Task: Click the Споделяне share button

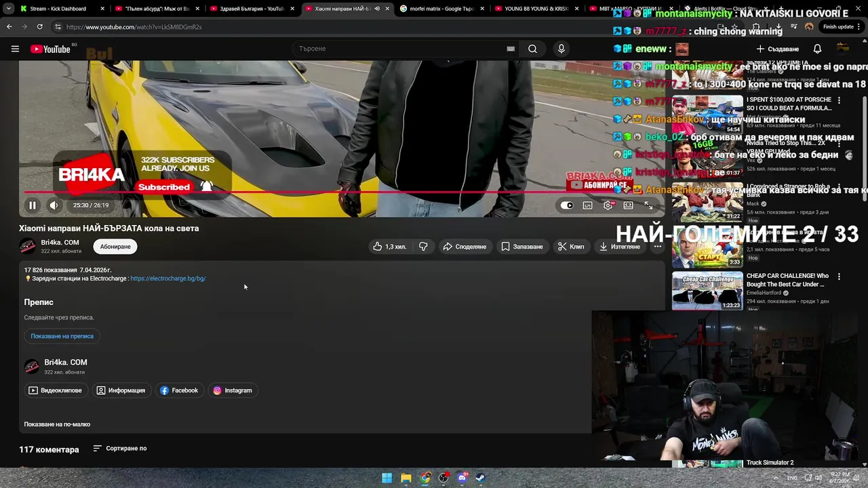Action: 465,247
